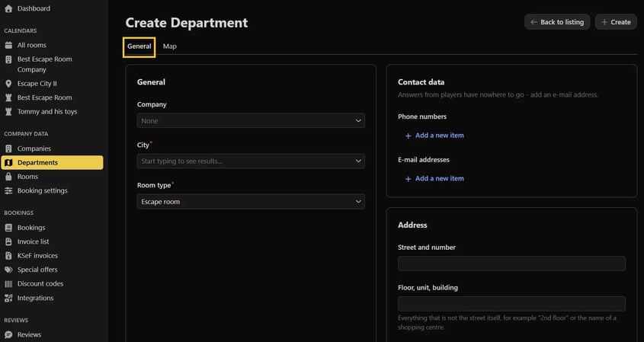The height and width of the screenshot is (342, 644).
Task: Click the Invoice list document icon
Action: [x=8, y=241]
